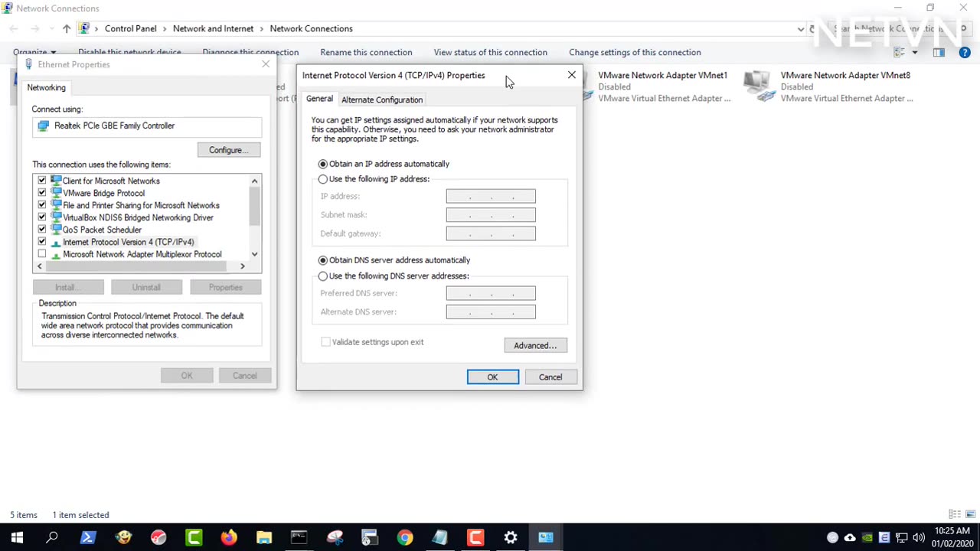Check Microsoft Network Adapter Multiplexor Protocol box
980x551 pixels.
[42, 254]
